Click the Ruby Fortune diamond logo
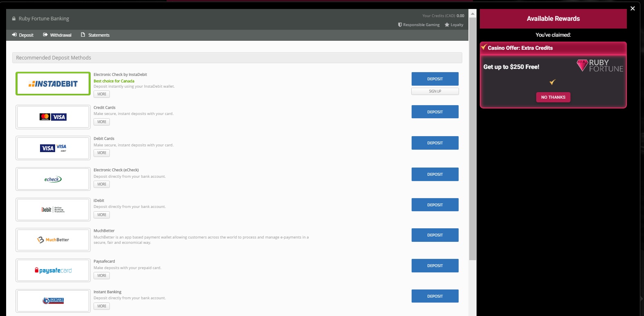The width and height of the screenshot is (644, 316). tap(600, 66)
